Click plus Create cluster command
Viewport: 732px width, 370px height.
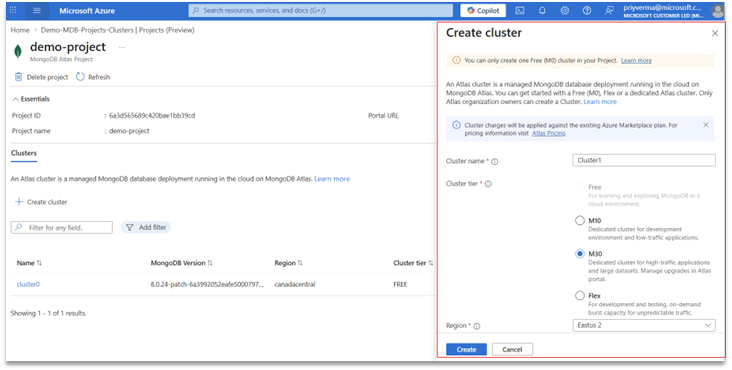coord(41,202)
